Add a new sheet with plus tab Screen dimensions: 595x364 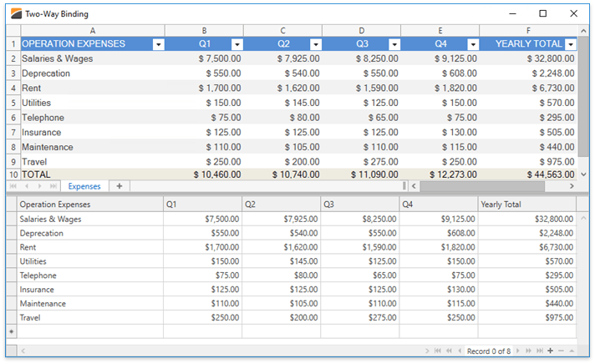point(120,186)
